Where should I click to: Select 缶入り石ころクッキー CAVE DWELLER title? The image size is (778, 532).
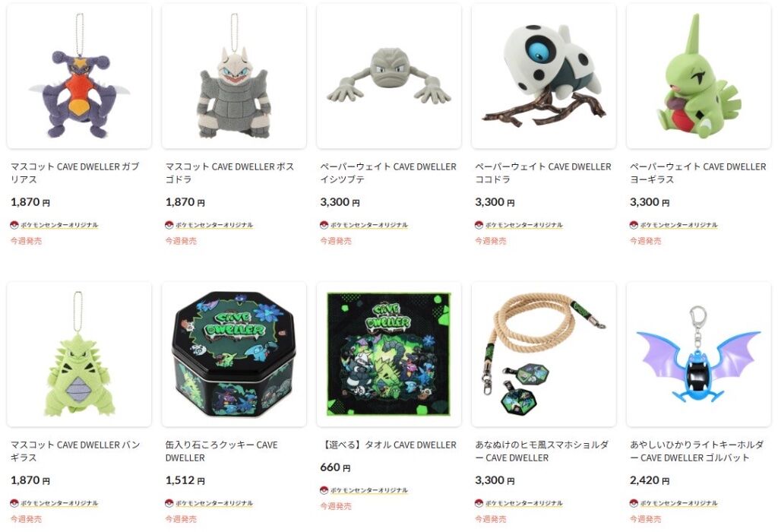[221, 451]
